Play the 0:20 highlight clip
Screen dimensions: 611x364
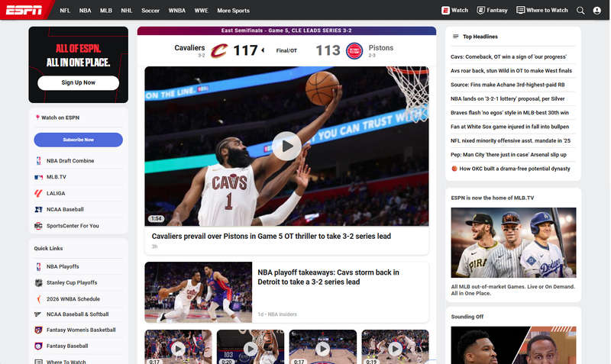click(251, 349)
